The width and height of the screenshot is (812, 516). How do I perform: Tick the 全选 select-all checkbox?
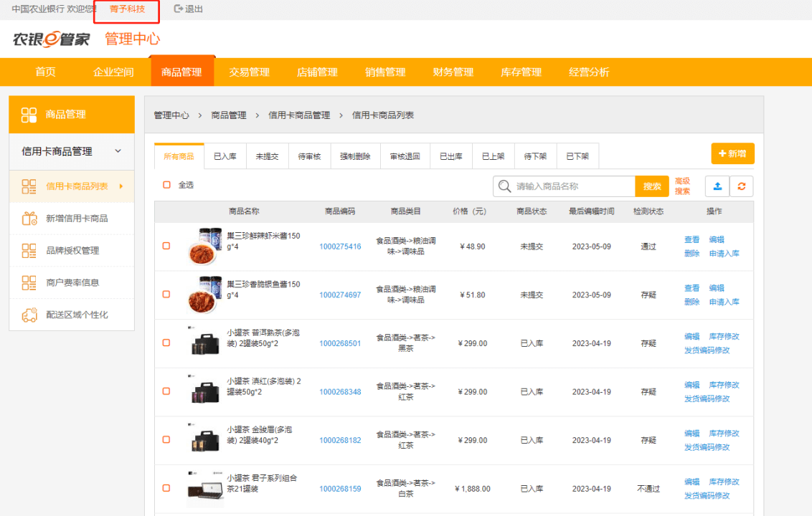point(166,185)
